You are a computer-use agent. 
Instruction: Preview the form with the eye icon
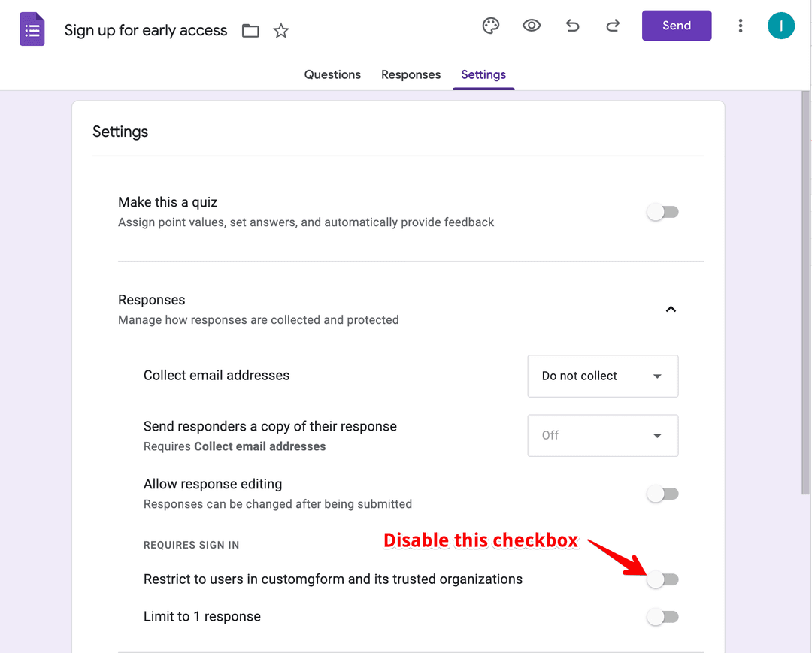pos(532,25)
